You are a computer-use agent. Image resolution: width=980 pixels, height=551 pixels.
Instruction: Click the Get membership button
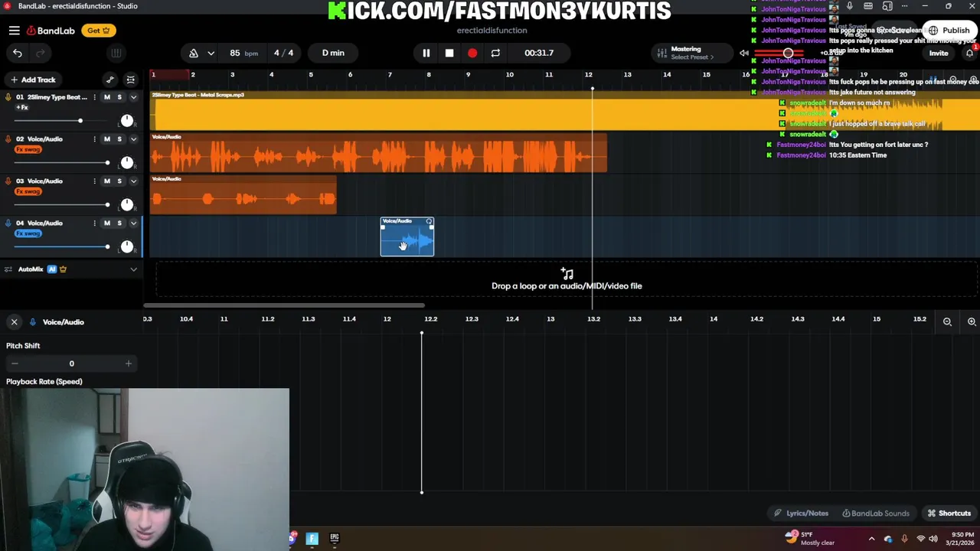pos(98,31)
